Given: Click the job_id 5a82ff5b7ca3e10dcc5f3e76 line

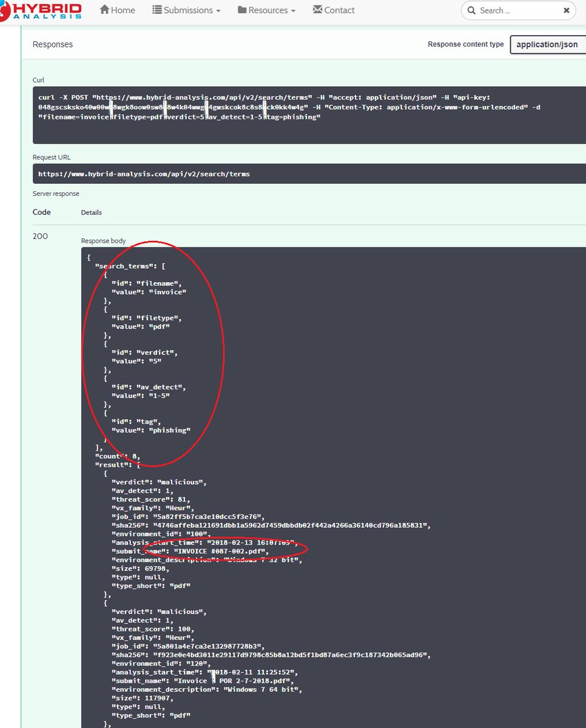Looking at the screenshot, I should (x=188, y=517).
